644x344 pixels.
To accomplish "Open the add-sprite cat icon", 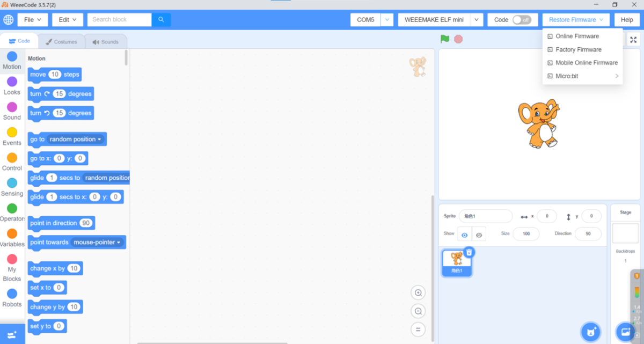I will 590,332.
